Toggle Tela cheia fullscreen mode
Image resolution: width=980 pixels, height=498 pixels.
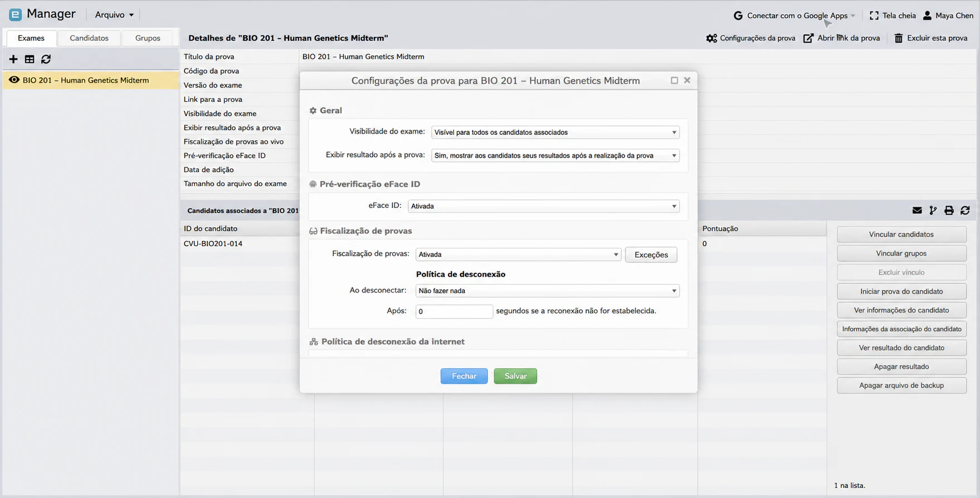point(893,16)
